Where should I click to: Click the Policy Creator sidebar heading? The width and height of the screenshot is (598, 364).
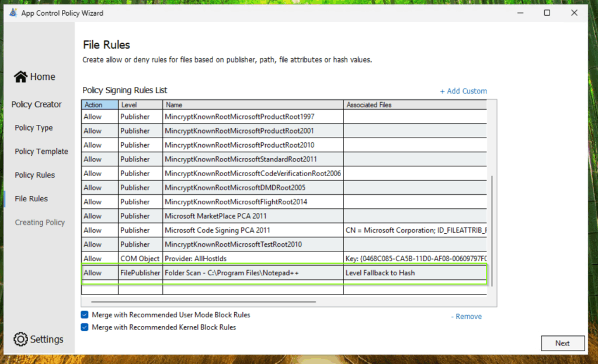(x=36, y=104)
